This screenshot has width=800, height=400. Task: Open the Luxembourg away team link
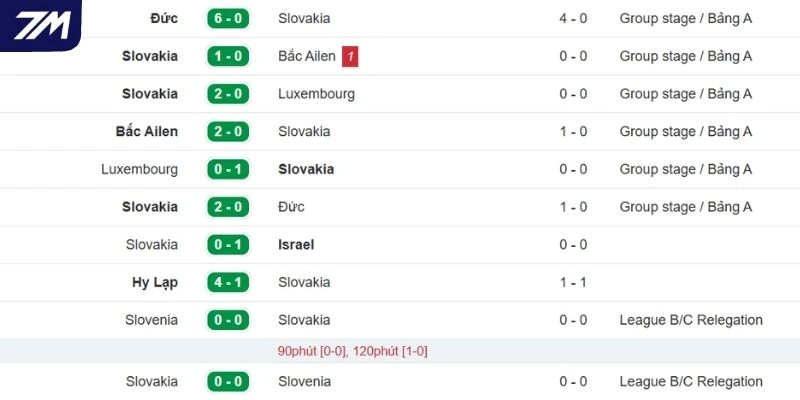(x=316, y=94)
